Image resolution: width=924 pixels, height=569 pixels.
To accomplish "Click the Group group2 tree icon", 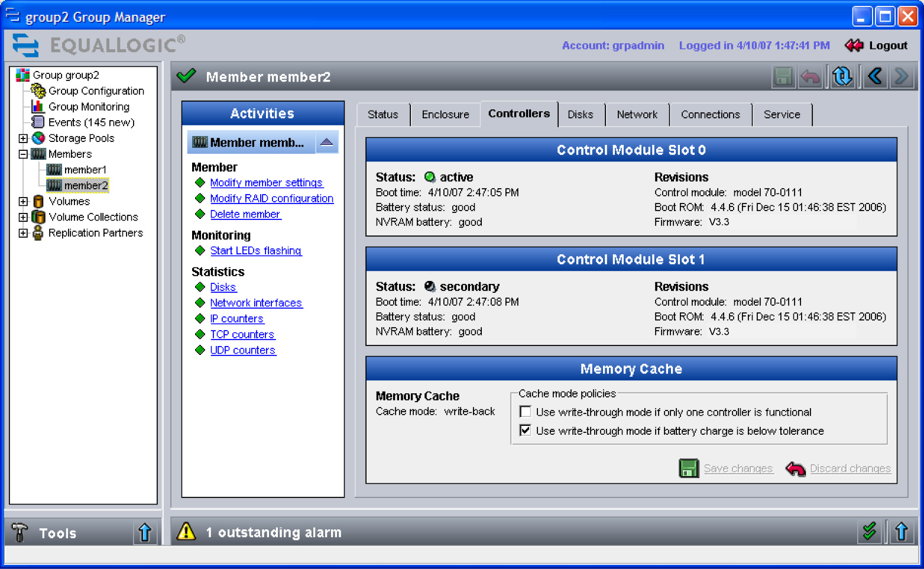I will tap(23, 75).
